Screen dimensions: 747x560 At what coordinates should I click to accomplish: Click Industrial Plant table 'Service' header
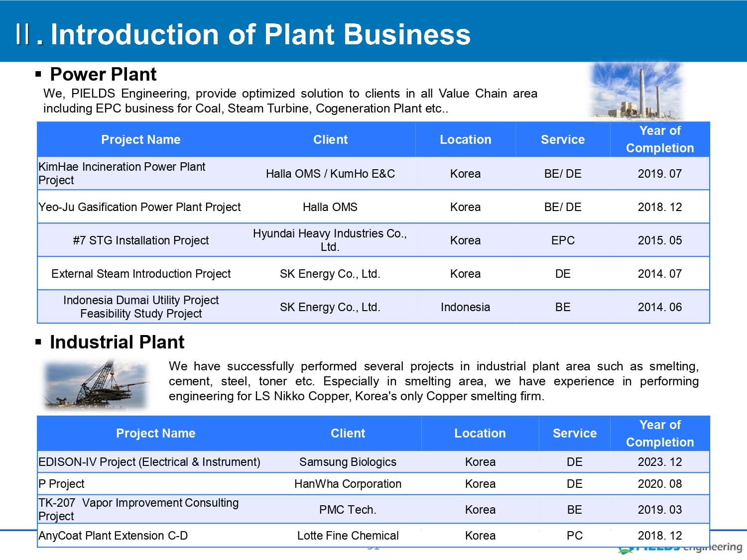click(575, 433)
